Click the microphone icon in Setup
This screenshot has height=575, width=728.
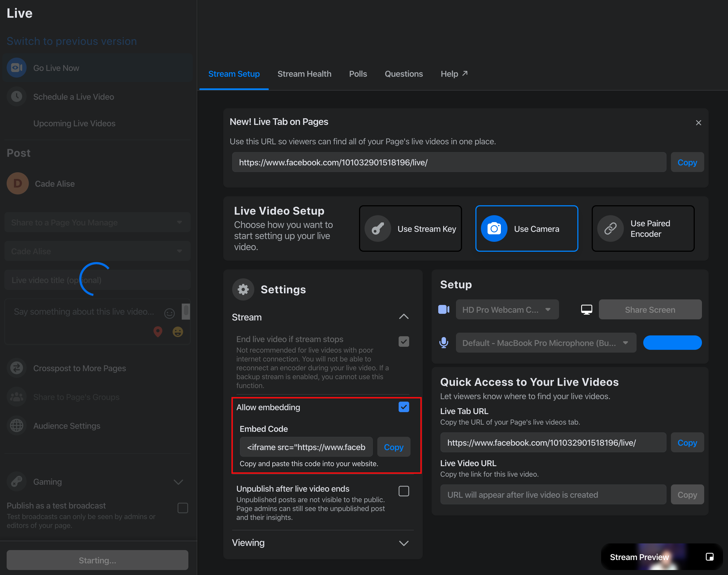coord(444,343)
